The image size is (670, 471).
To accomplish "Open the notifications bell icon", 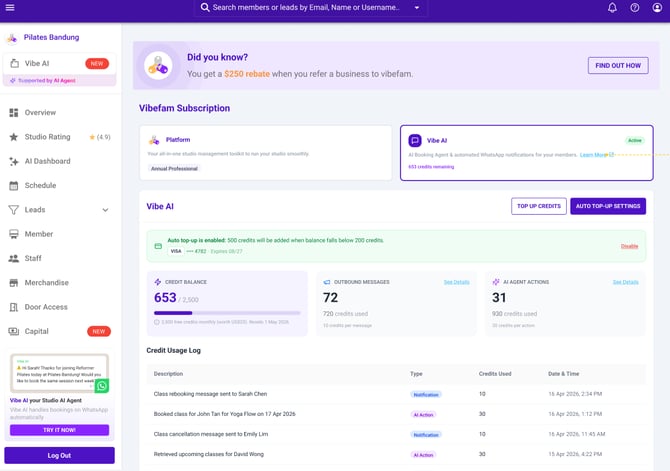I will (612, 7).
